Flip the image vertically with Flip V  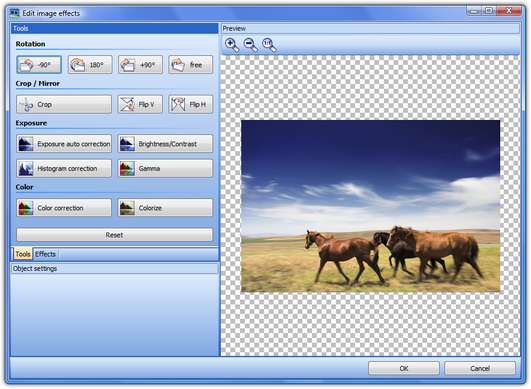(140, 104)
